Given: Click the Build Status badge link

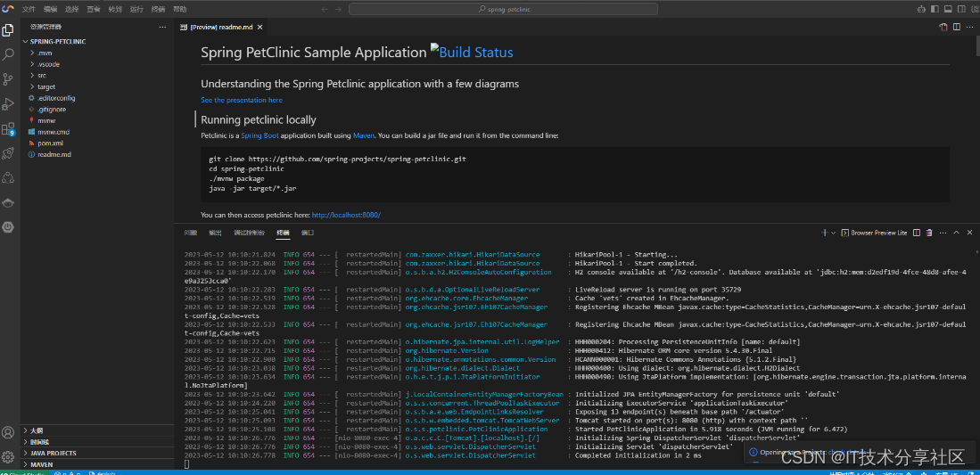Looking at the screenshot, I should [x=472, y=53].
